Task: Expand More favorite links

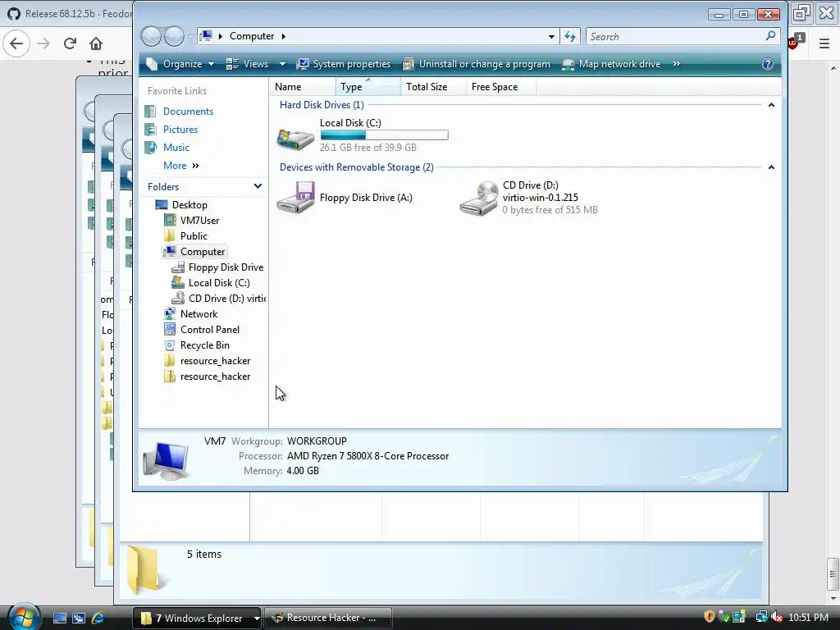Action: pyautogui.click(x=181, y=166)
